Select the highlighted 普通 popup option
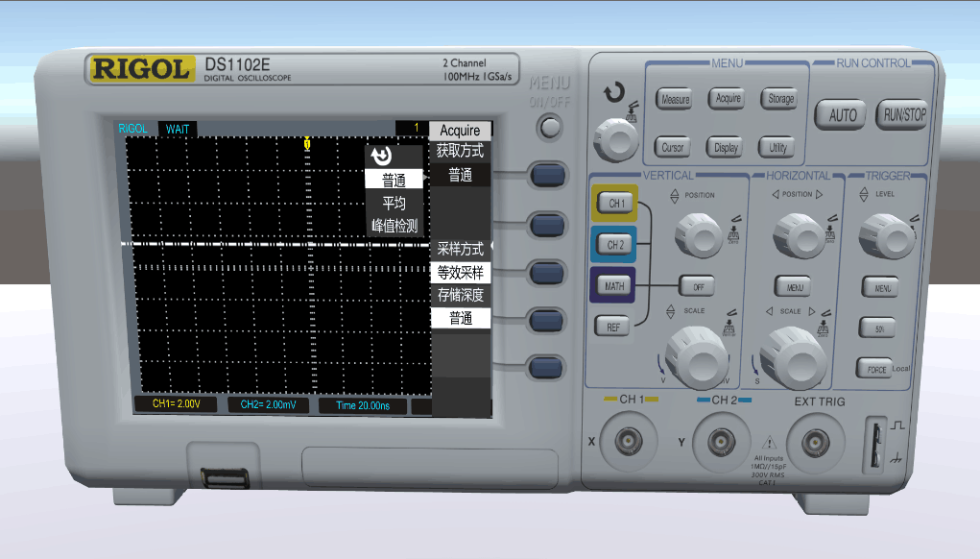Image resolution: width=980 pixels, height=559 pixels. coord(394,180)
